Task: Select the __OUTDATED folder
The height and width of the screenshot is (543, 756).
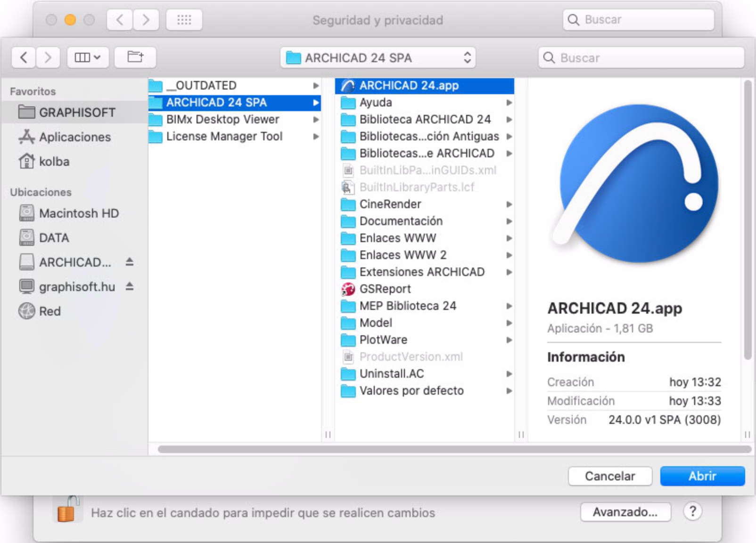Action: click(x=202, y=85)
